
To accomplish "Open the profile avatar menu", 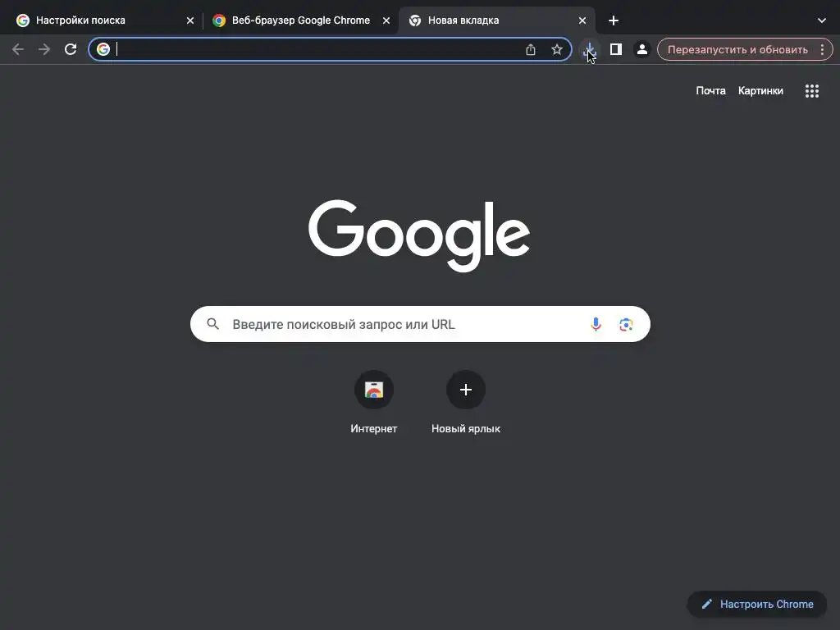I will click(x=641, y=49).
